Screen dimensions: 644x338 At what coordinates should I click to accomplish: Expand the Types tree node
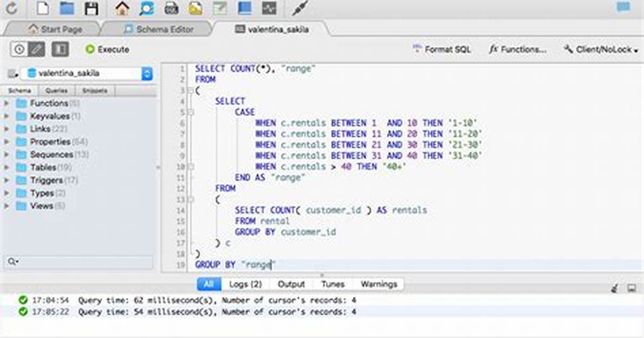point(6,193)
